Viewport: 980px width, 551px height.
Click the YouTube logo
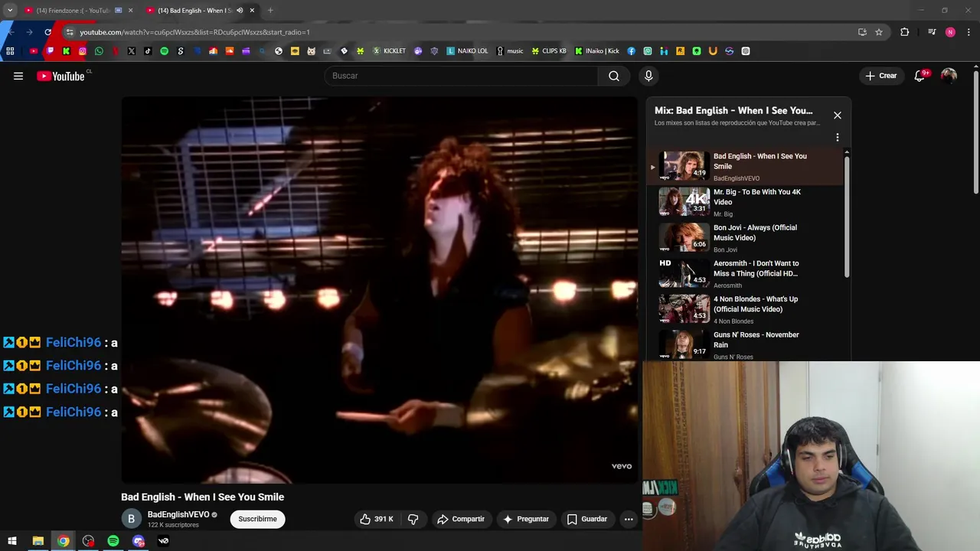(61, 76)
